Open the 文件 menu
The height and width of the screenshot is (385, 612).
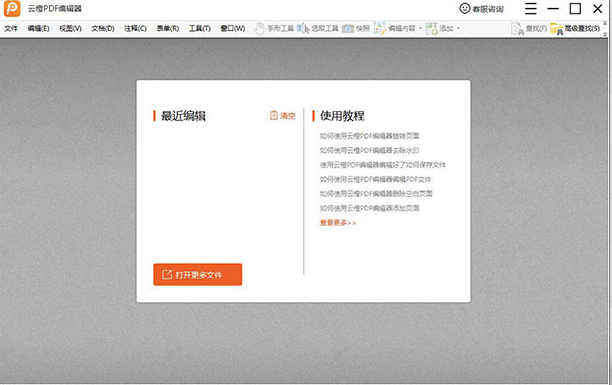click(11, 29)
